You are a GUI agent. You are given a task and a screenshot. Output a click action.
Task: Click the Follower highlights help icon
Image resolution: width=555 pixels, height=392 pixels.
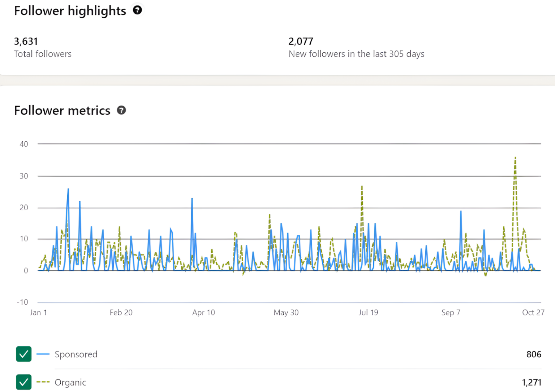coord(137,10)
